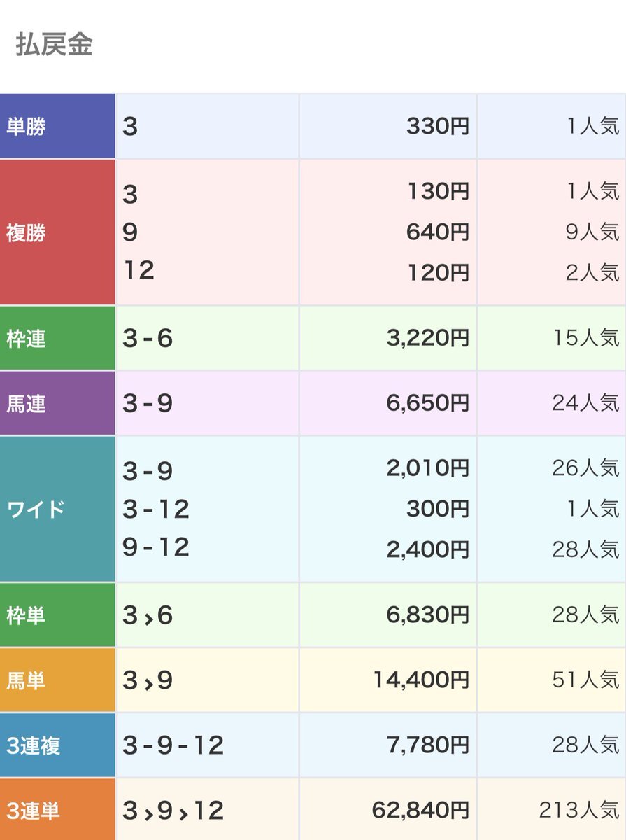This screenshot has width=626, height=840.
Task: Click the purple 馬連 row label
Action: (x=57, y=403)
